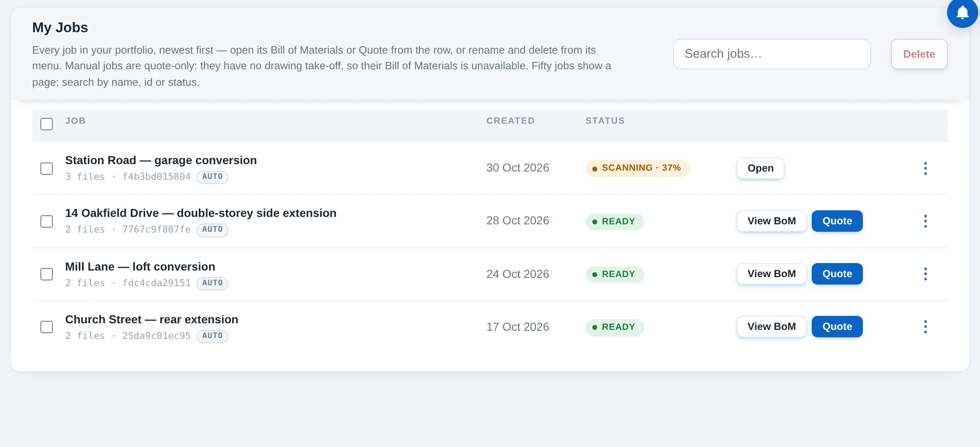Open the Quote for Church Street

pyautogui.click(x=837, y=327)
